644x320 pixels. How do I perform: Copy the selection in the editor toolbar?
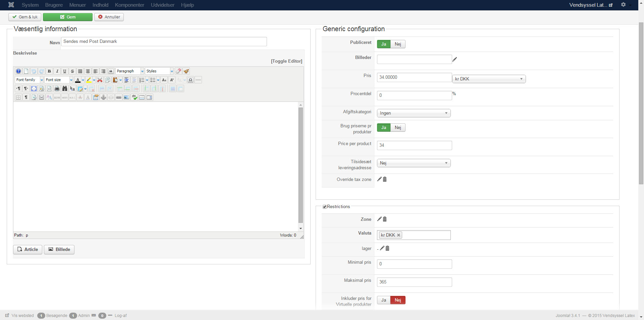click(x=108, y=80)
